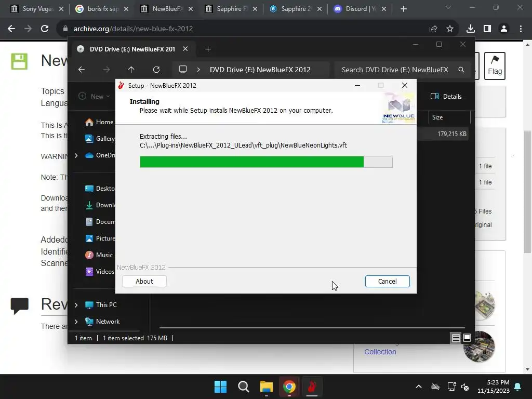Open Chrome three-dot menu
The height and width of the screenshot is (399, 532).
[x=521, y=29]
